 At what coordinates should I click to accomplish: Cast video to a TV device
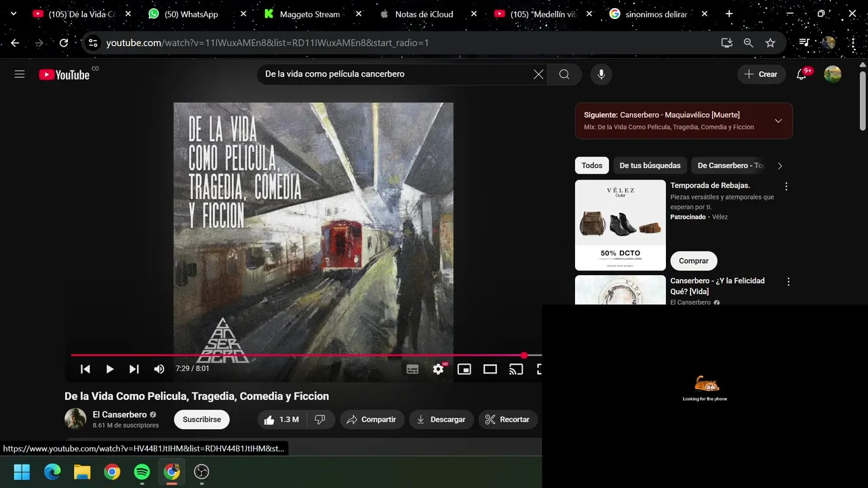(516, 369)
